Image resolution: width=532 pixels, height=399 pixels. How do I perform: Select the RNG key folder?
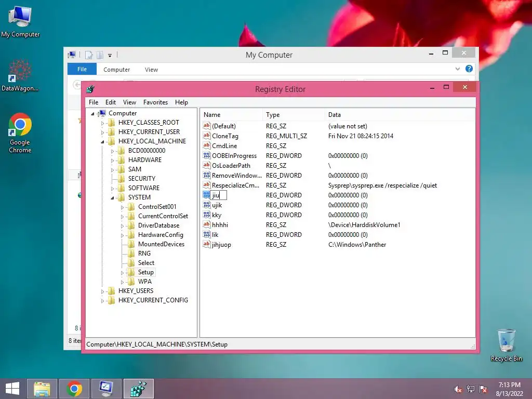point(131,254)
